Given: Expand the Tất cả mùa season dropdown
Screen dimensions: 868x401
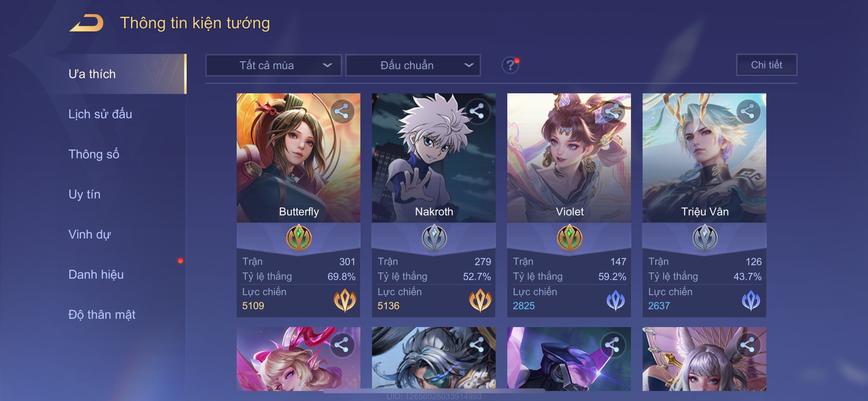Looking at the screenshot, I should 274,65.
